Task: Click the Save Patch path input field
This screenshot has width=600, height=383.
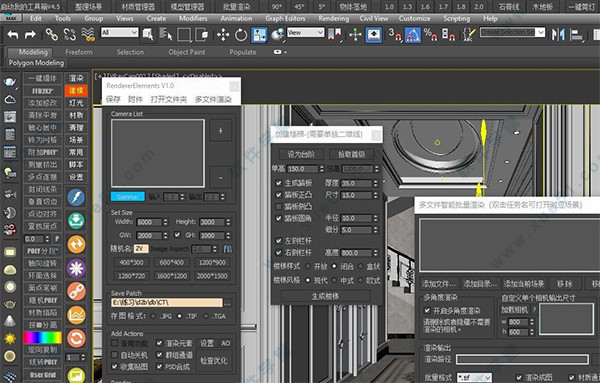Action: pyautogui.click(x=167, y=303)
